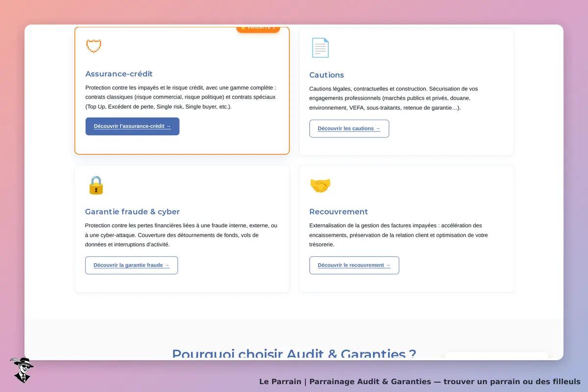The height and width of the screenshot is (392, 588).
Task: Click the Cautions description paragraph
Action: point(394,98)
